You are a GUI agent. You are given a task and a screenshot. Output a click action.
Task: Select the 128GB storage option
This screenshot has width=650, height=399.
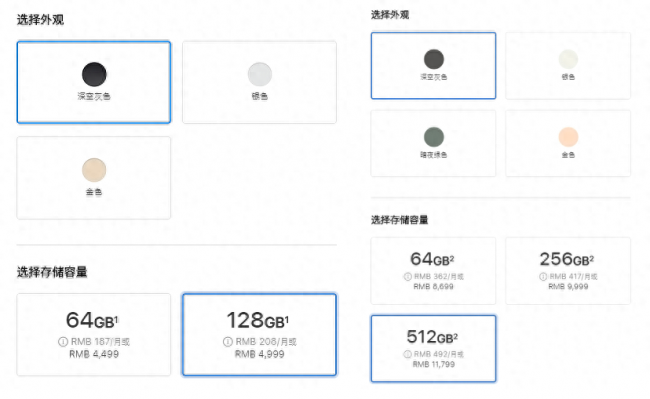pos(260,334)
